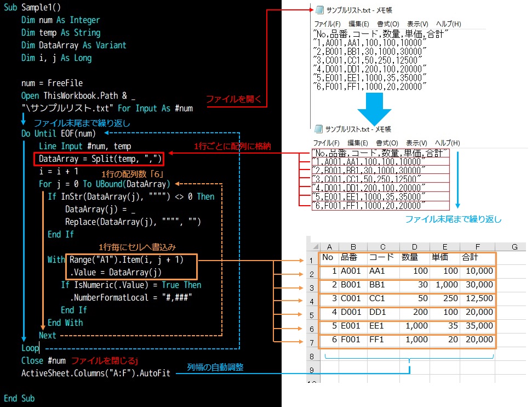Select column E header in spreadsheet
The image size is (532, 407).
445,247
